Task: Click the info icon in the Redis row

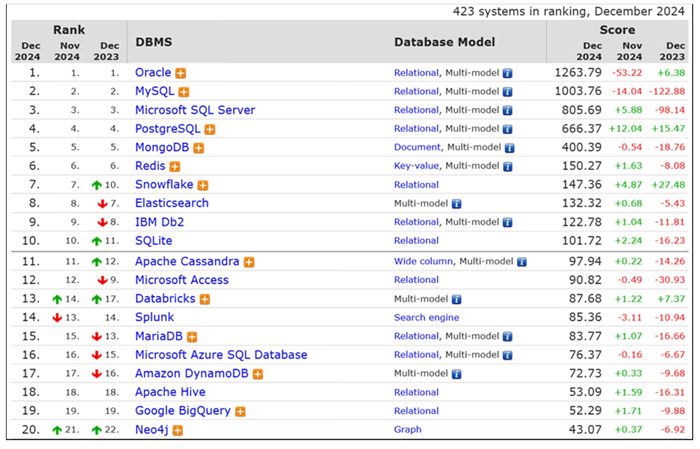Action: pyautogui.click(x=507, y=167)
